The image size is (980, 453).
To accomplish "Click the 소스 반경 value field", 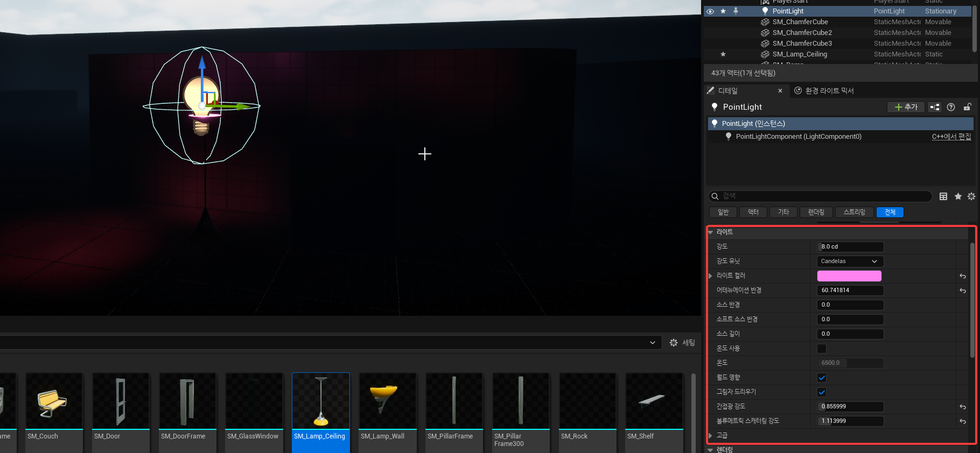I will tap(850, 305).
